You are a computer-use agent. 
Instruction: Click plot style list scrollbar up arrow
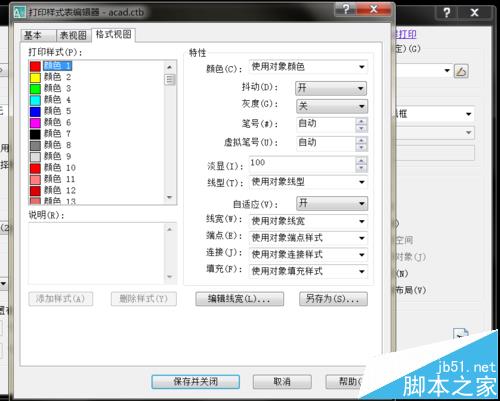point(170,67)
